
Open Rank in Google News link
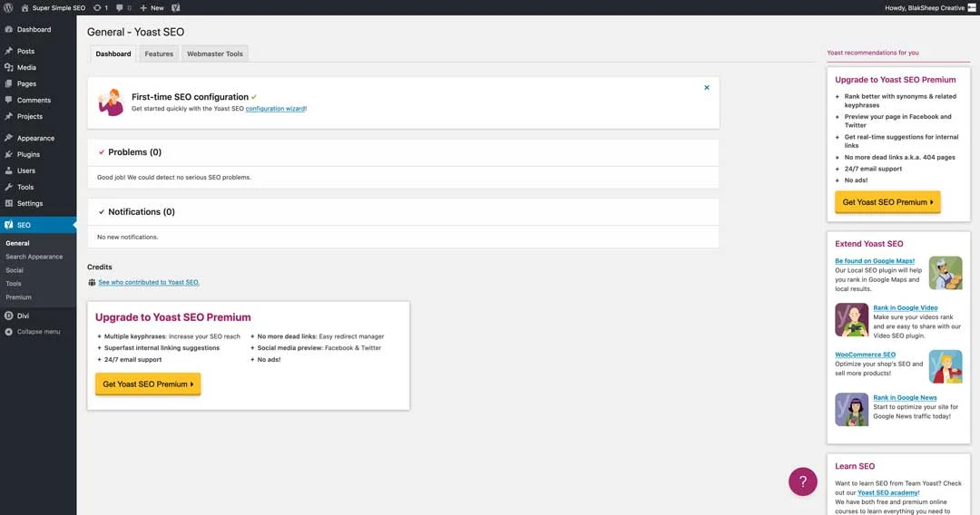pyautogui.click(x=905, y=398)
